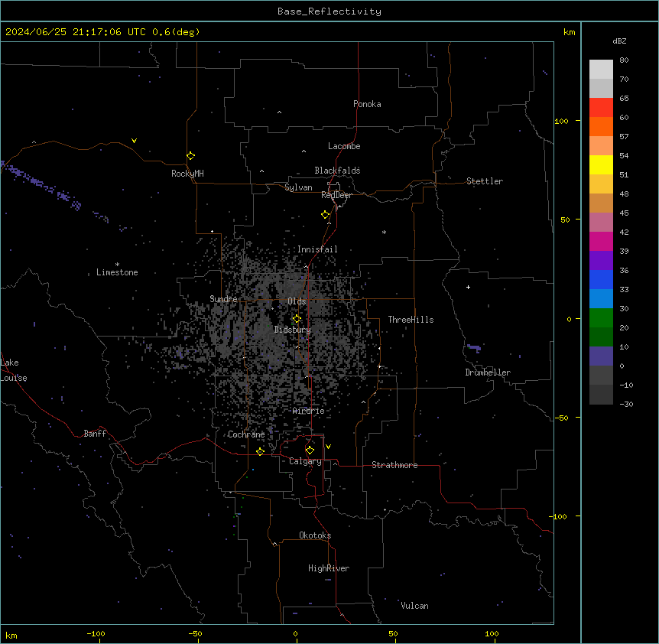The image size is (659, 644).
Task: Click the Cochrane label
Action: point(246,434)
